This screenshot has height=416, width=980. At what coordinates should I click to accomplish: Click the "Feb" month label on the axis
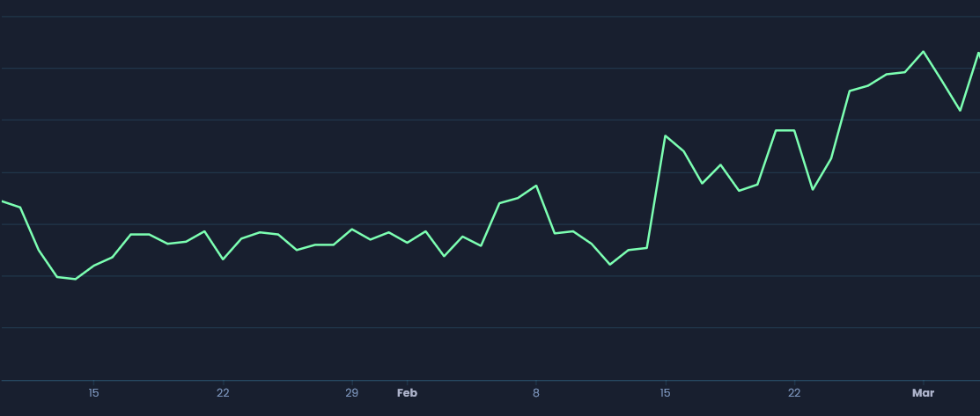click(407, 393)
